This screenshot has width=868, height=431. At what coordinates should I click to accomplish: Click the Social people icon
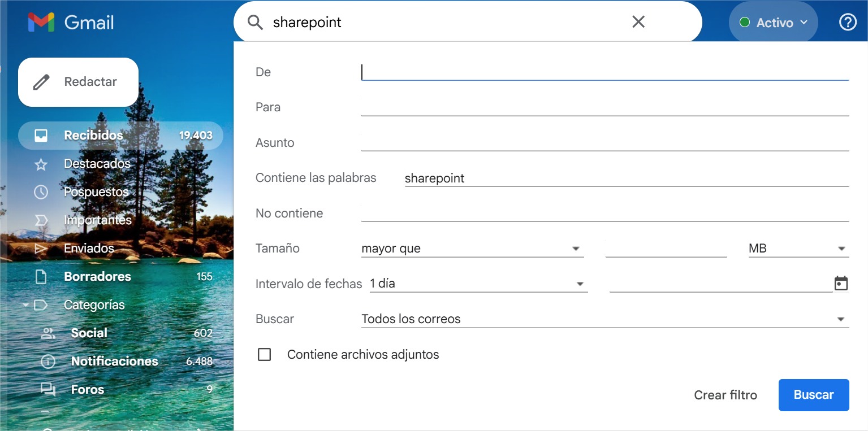tap(48, 333)
